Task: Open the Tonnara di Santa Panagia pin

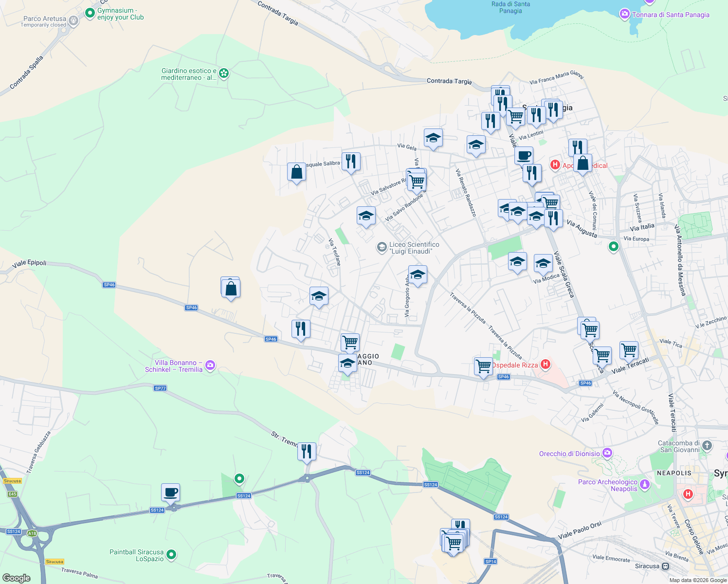Action: click(x=625, y=15)
